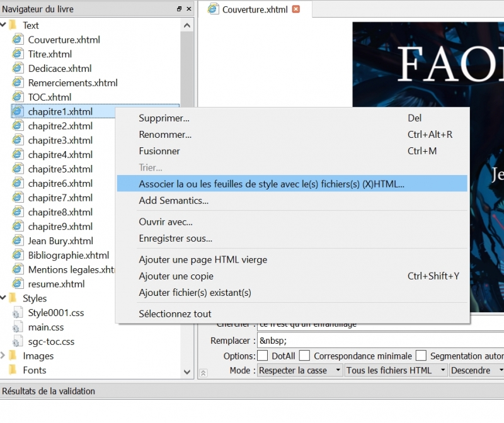Click Sélectionnez tout in context menu
The image size is (504, 423).
pyautogui.click(x=175, y=313)
